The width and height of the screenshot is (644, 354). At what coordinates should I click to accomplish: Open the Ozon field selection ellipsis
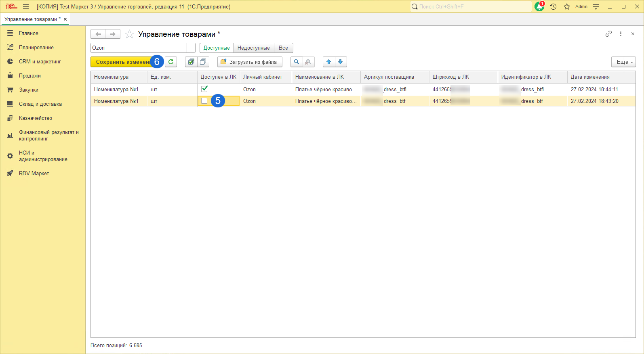[191, 48]
